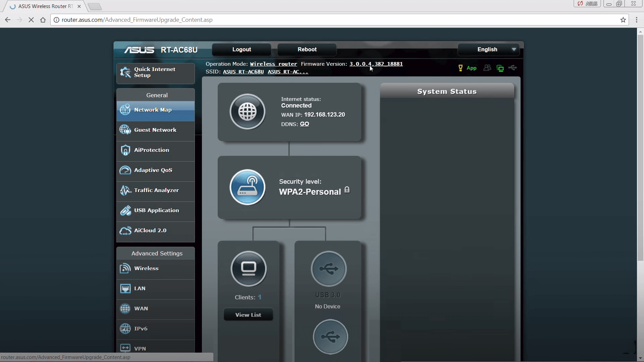Image resolution: width=644 pixels, height=362 pixels.
Task: Click the Reboot button
Action: click(x=307, y=50)
